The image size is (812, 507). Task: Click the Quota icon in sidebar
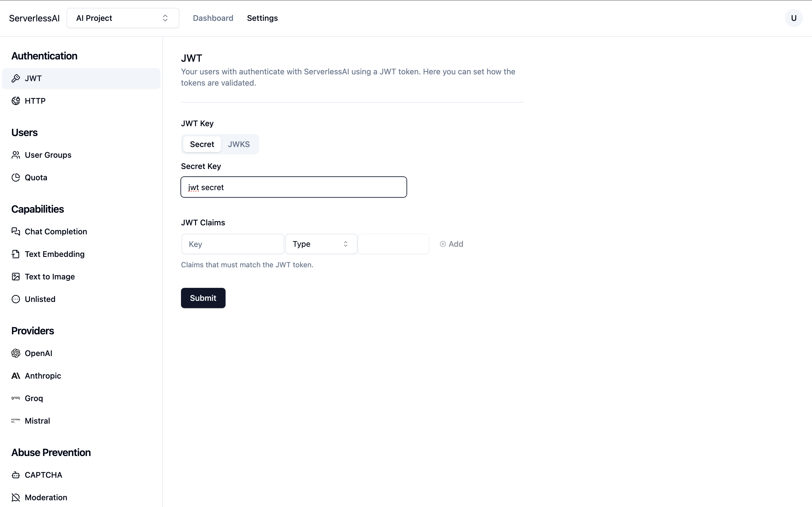(16, 177)
